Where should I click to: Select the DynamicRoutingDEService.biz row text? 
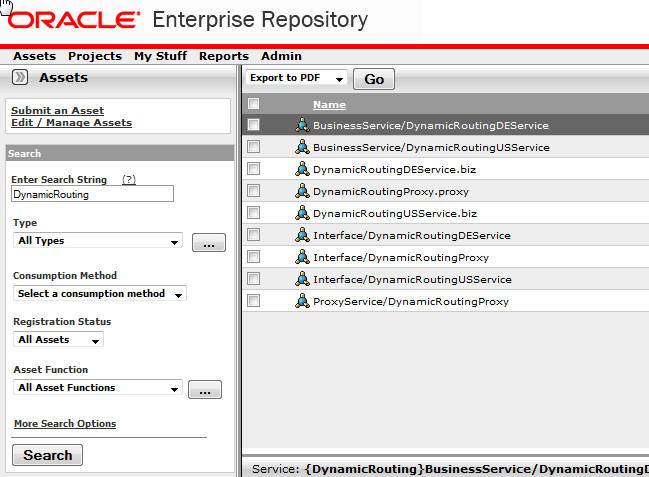[394, 169]
